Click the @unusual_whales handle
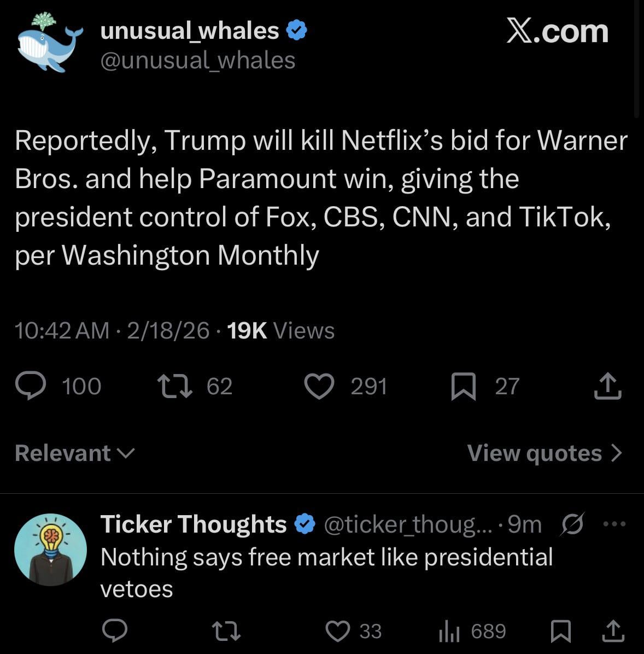 click(197, 60)
